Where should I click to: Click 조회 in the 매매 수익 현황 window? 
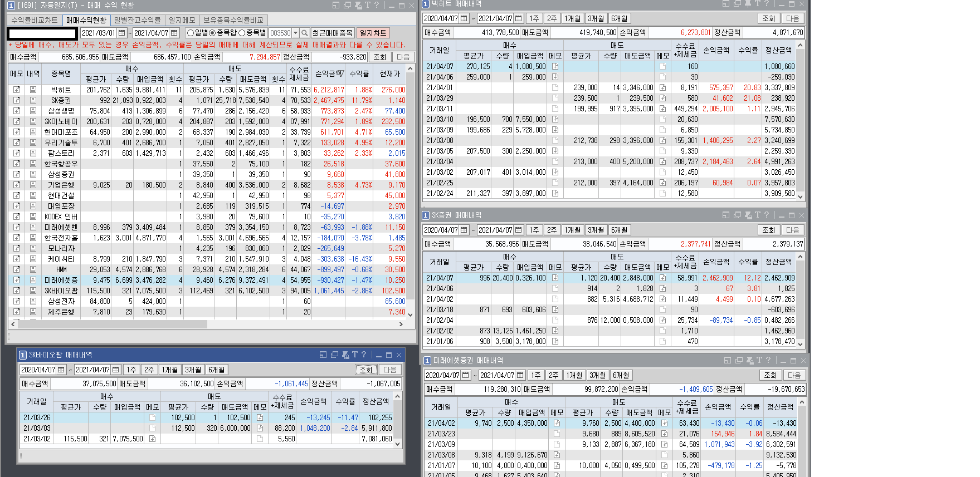tap(380, 57)
